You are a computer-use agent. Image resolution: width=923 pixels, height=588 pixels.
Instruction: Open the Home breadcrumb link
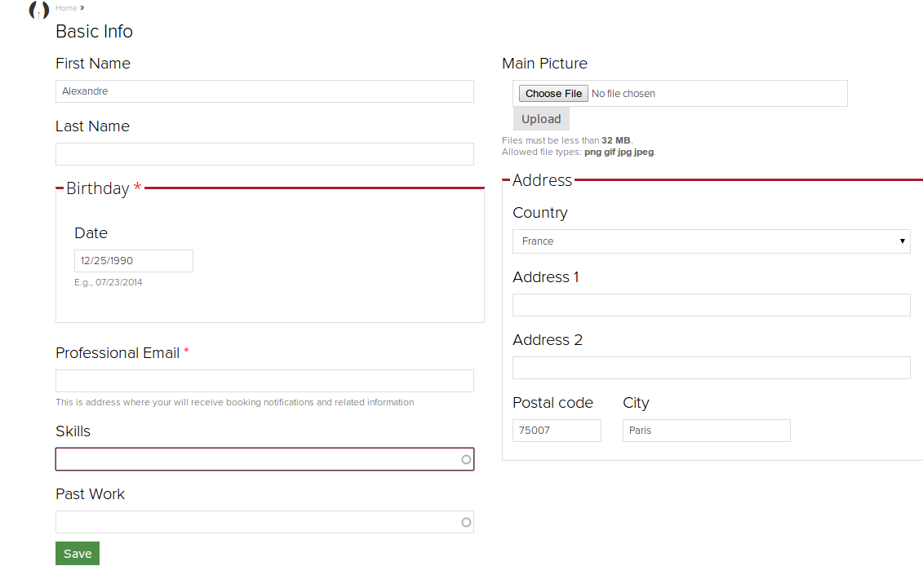66,7
